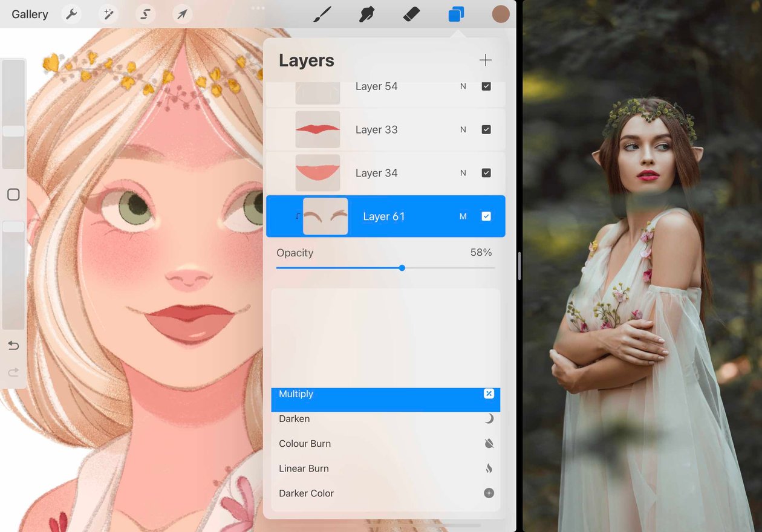Click the brush opacity slider handle

pyautogui.click(x=13, y=227)
